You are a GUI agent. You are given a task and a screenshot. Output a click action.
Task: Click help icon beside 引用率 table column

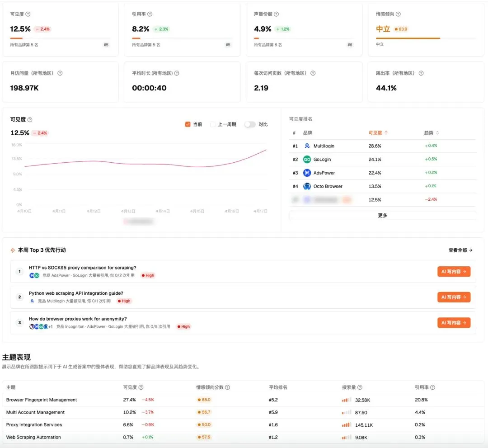click(432, 387)
